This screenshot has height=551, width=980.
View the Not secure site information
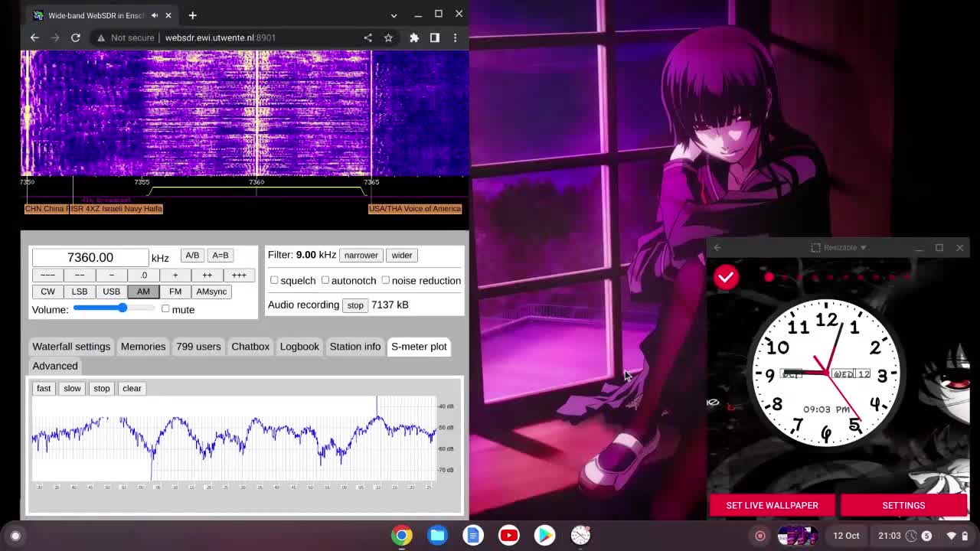pyautogui.click(x=127, y=37)
